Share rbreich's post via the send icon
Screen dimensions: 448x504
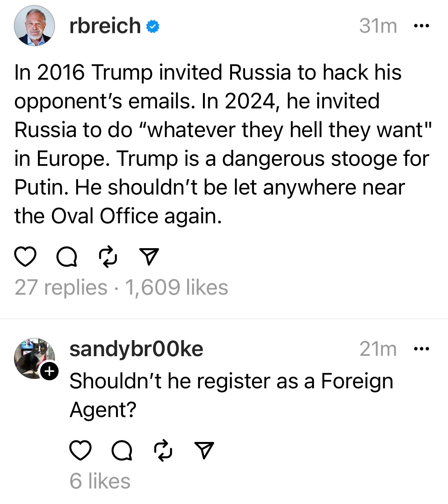point(149,257)
